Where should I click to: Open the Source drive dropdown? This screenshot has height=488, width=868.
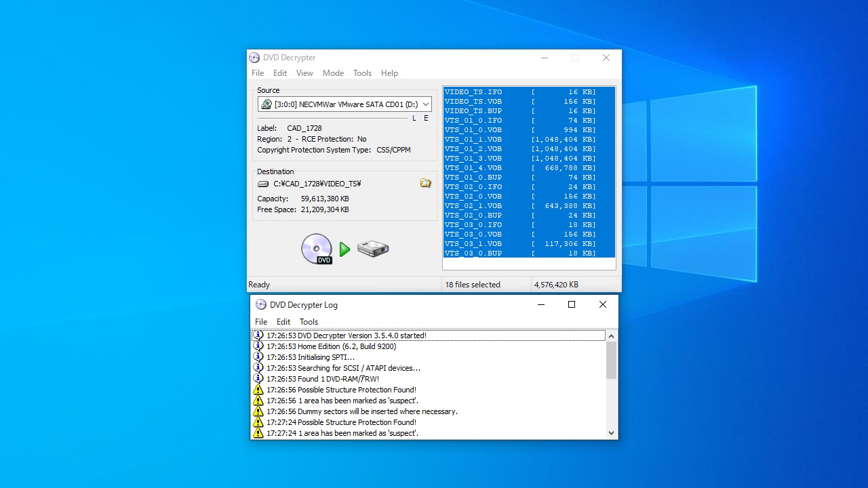426,104
